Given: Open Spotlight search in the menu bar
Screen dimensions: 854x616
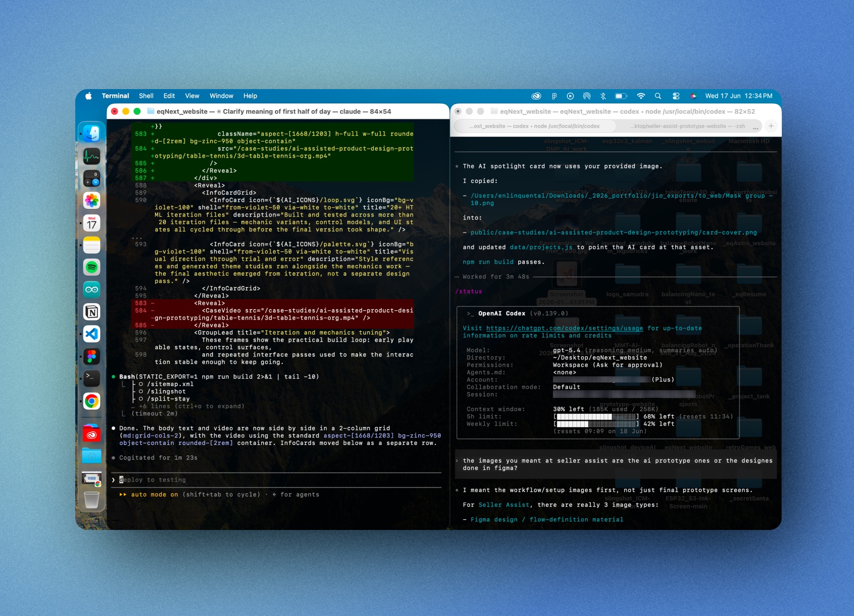Looking at the screenshot, I should (x=658, y=96).
